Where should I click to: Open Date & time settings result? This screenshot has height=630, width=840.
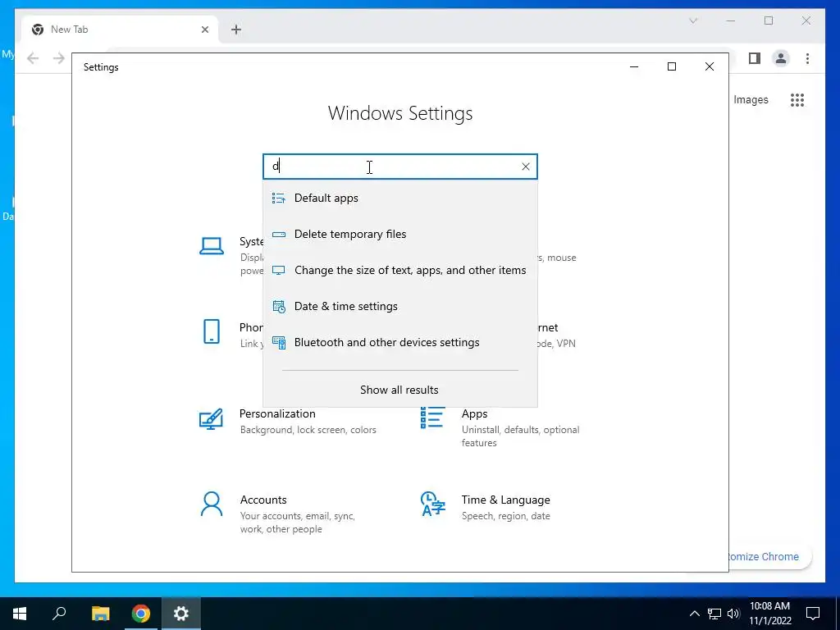(x=399, y=307)
